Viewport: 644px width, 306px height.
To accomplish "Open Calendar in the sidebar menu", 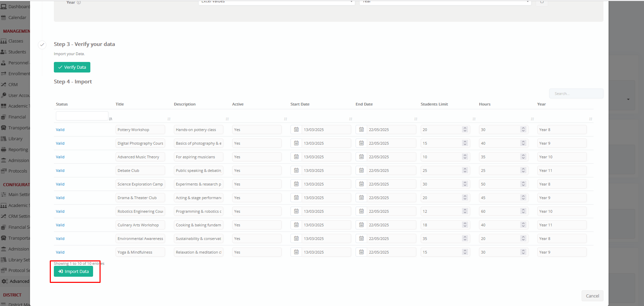I will tap(17, 17).
